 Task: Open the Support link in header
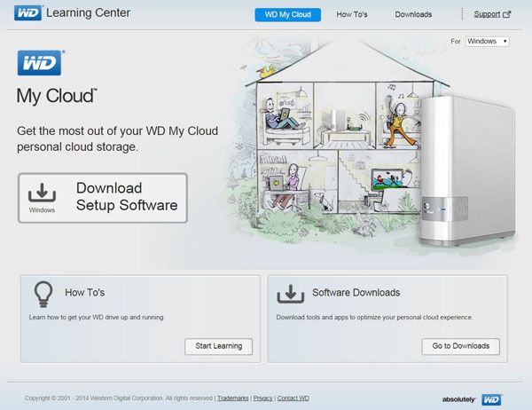click(x=487, y=14)
